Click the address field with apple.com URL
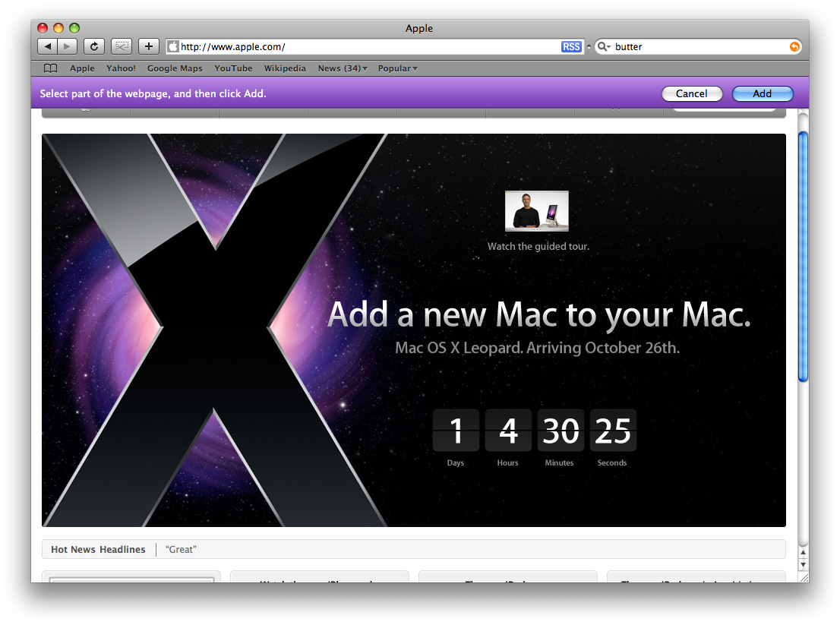Screen dimensions: 840x625 point(374,46)
